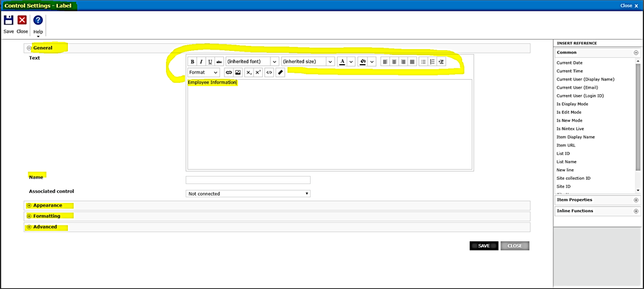Select Item URL reference
Viewport: 644px width, 289px height.
(x=566, y=145)
